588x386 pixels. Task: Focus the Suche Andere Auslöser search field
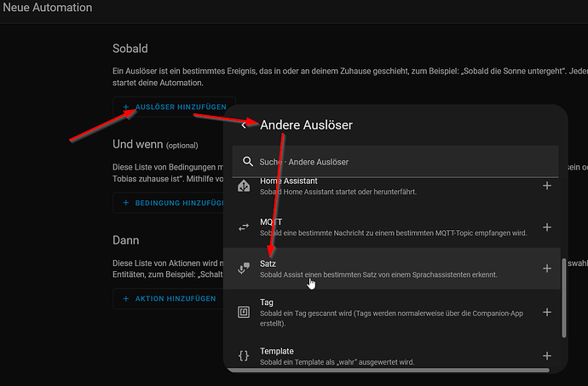click(395, 162)
